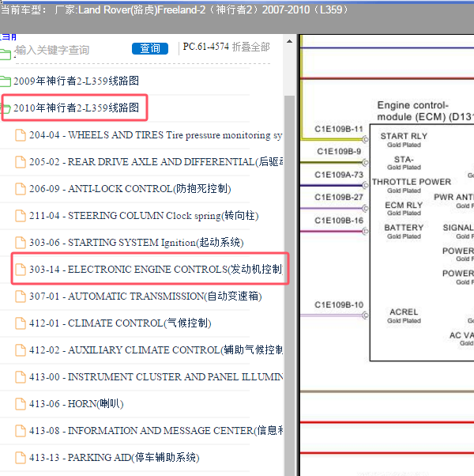Click the folder icon beside 2010年神行者2-L359线路图
This screenshot has height=476, width=474.
(x=6, y=108)
